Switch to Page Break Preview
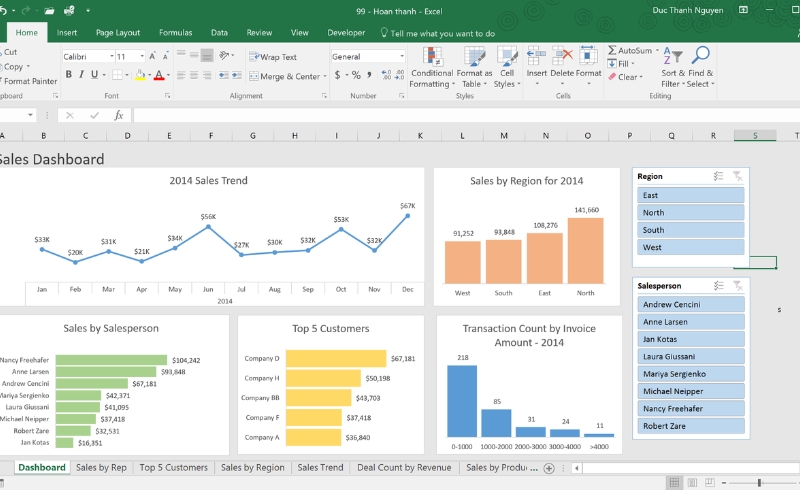 tap(710, 482)
